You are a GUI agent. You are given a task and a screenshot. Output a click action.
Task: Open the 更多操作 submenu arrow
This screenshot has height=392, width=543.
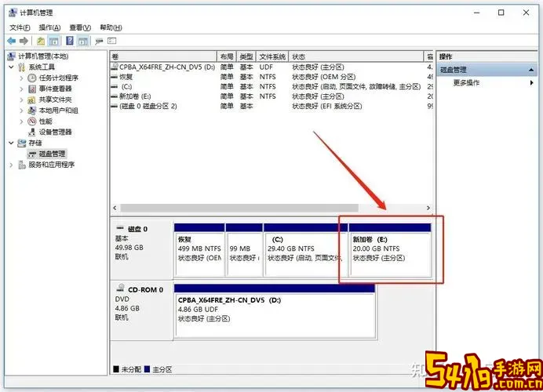[531, 82]
